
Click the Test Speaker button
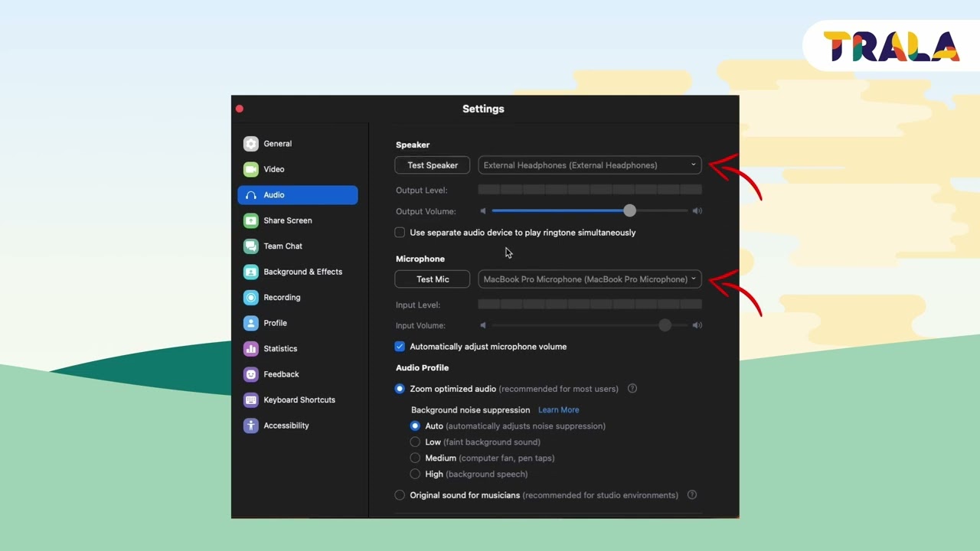coord(433,165)
